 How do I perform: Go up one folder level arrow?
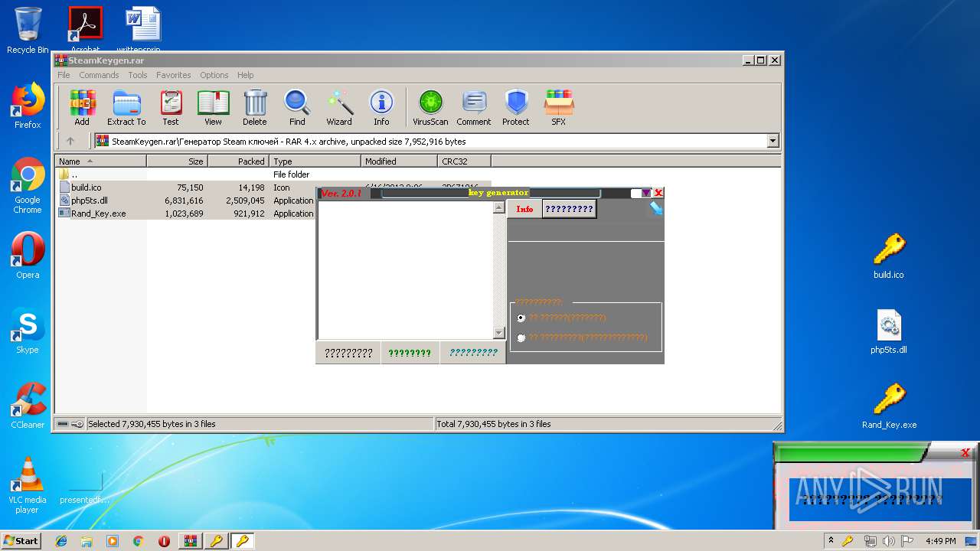70,141
